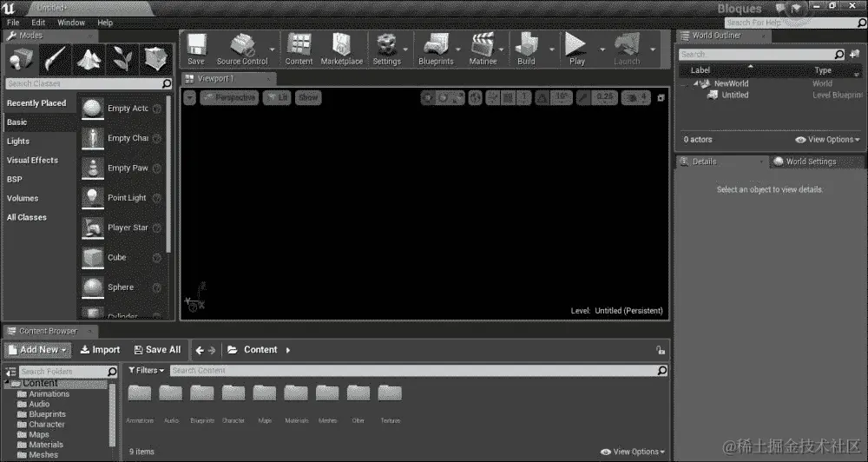This screenshot has height=462, width=868.
Task: Click the Save toolbar icon
Action: click(x=196, y=49)
